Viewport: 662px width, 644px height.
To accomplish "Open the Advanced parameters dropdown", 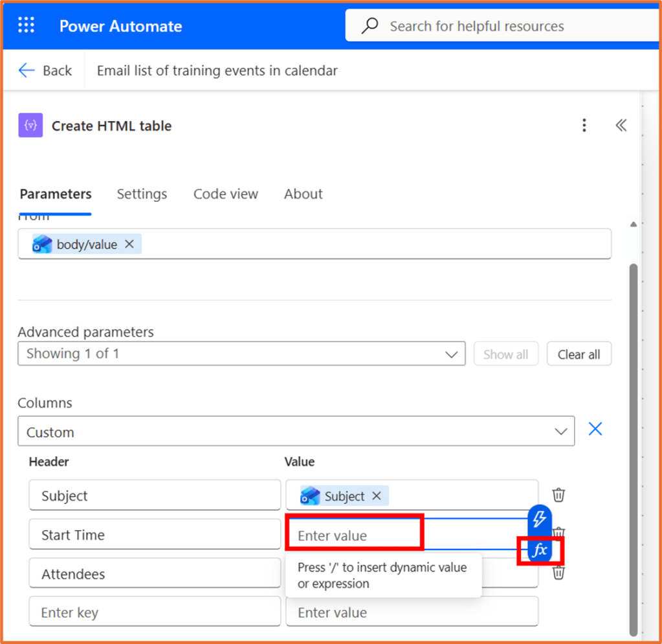I will 451,355.
